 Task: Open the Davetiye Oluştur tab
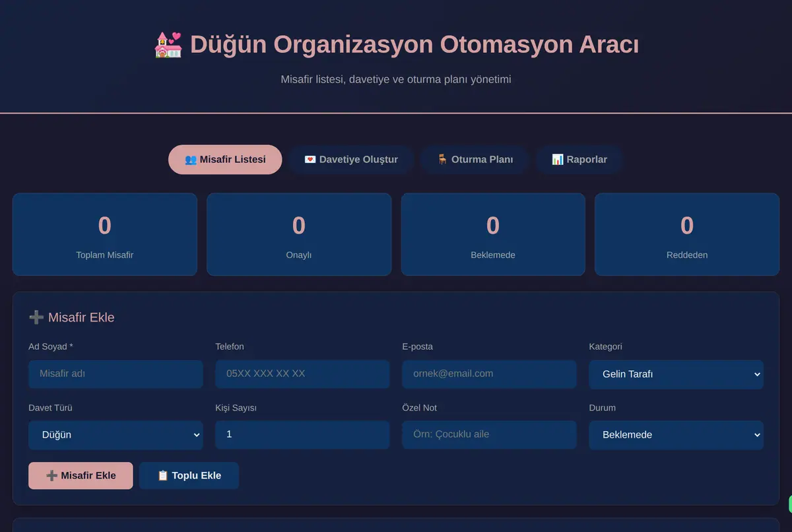(350, 160)
